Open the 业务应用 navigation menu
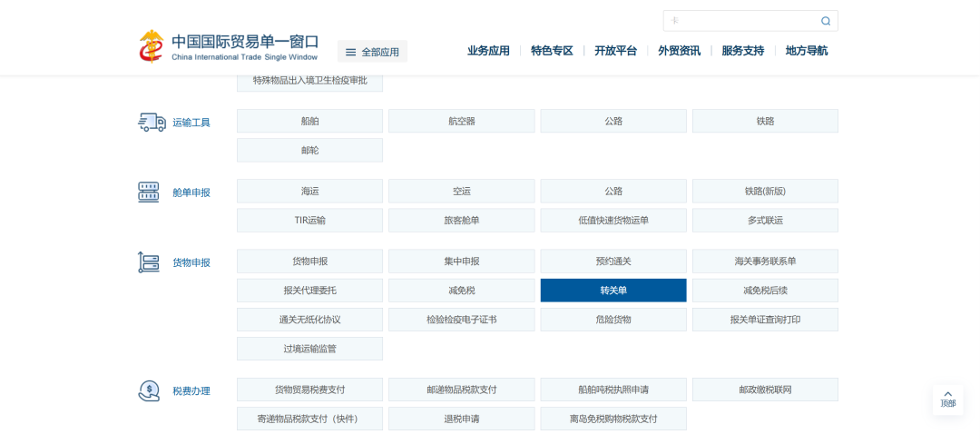 (488, 51)
